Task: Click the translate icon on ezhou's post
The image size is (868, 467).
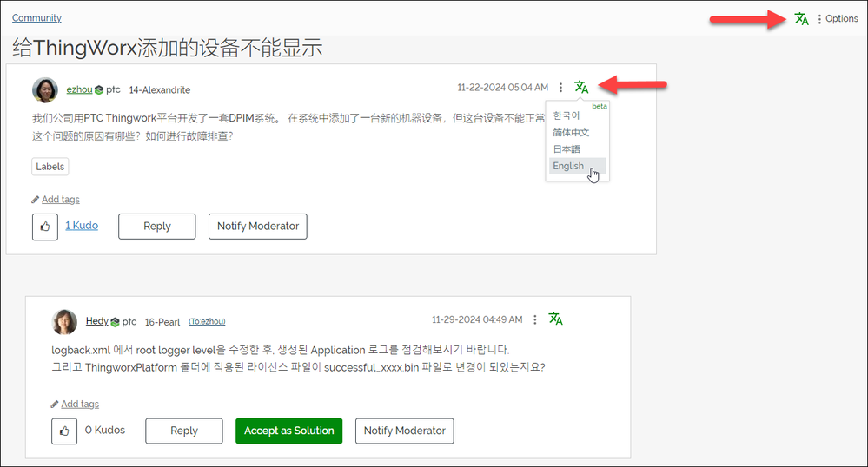Action: click(x=581, y=88)
